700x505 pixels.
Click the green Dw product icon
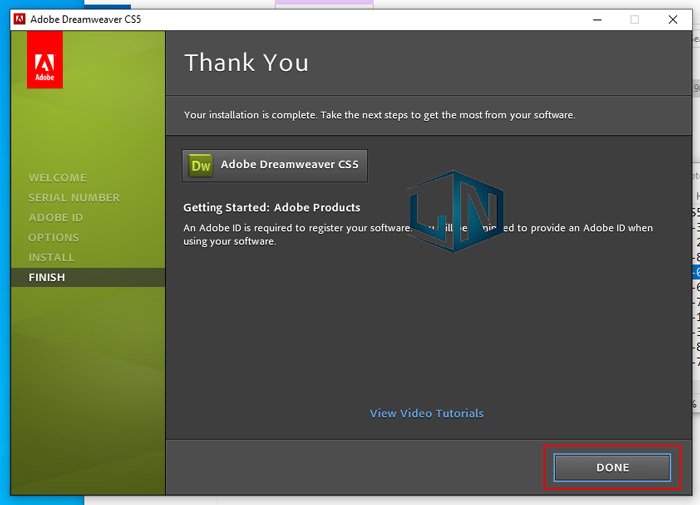tap(200, 166)
